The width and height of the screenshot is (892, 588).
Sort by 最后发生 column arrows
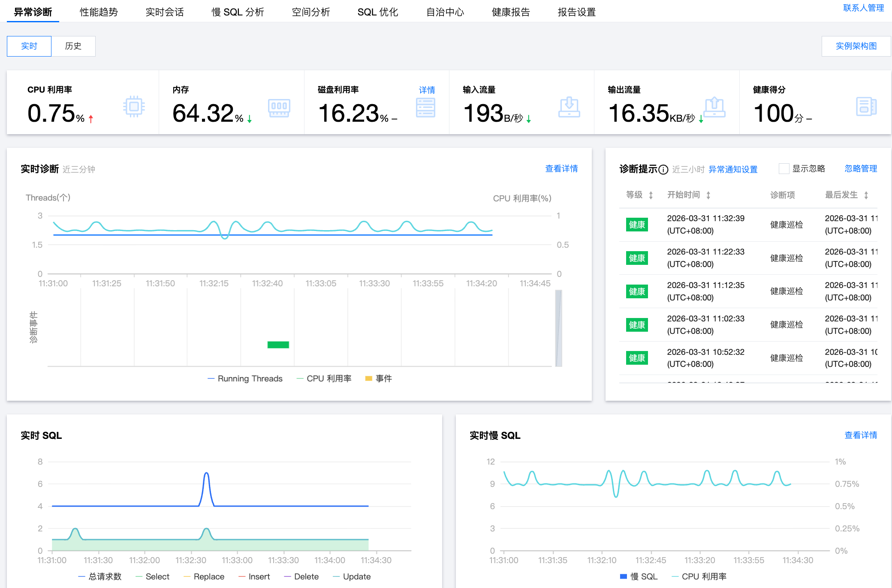[x=866, y=195]
